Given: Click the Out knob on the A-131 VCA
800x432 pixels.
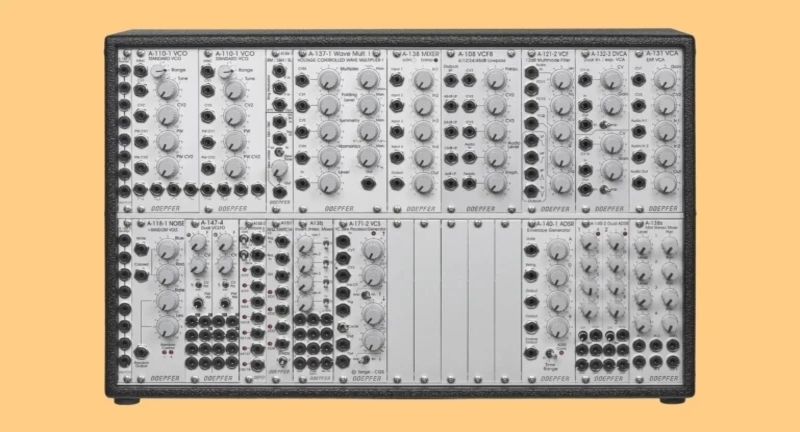Looking at the screenshot, I should [665, 183].
